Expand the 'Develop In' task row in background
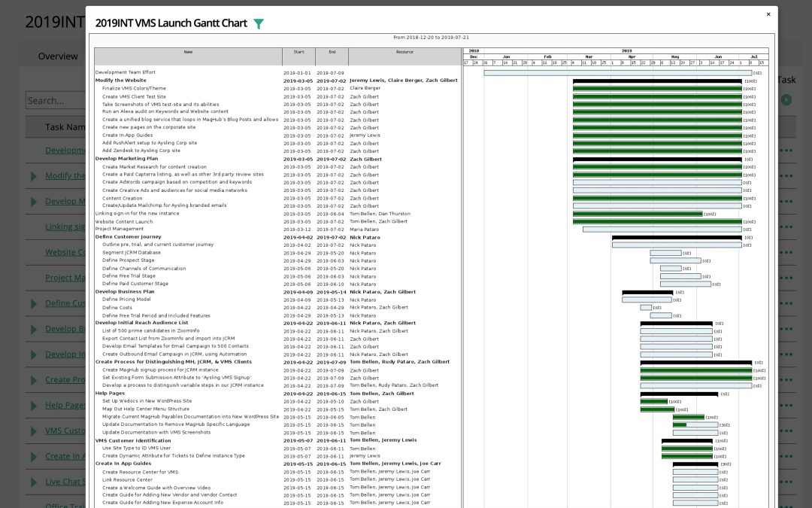The width and height of the screenshot is (812, 508). (x=34, y=354)
